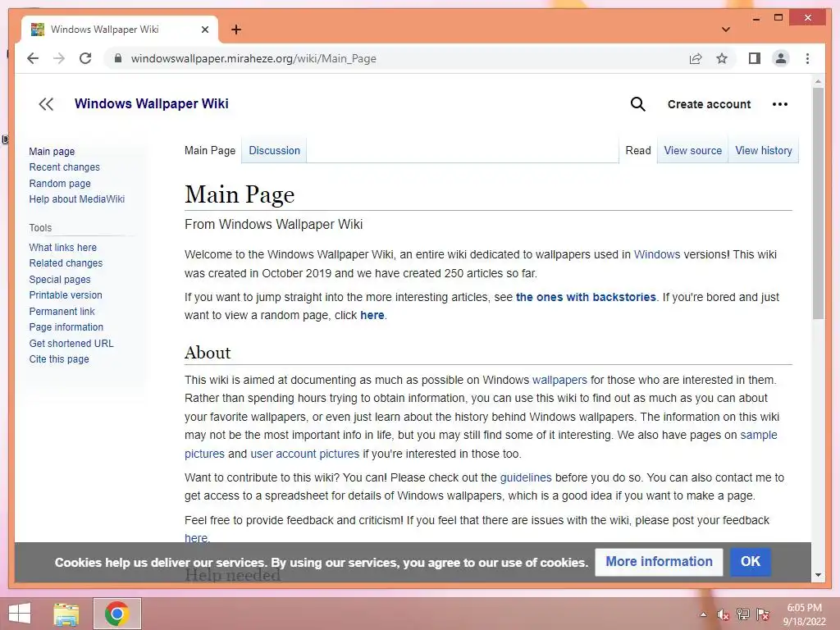Click the page vertical scrollbar thumb
Image resolution: width=840 pixels, height=630 pixels.
[x=818, y=203]
